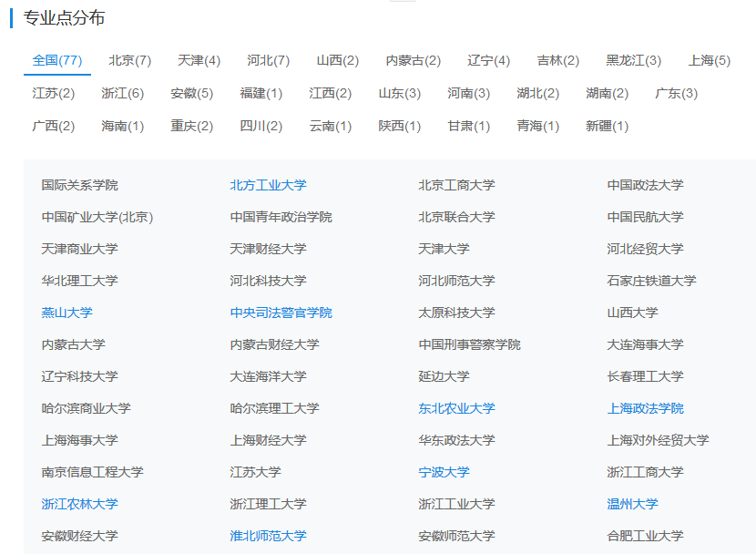Click 哈尔滨理工大学 entry
Screen dimensions: 756x554
pyautogui.click(x=274, y=408)
